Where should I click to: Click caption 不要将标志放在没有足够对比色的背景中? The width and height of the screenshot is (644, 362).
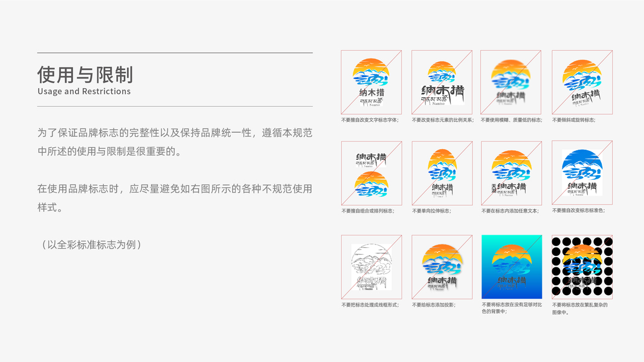pyautogui.click(x=512, y=308)
